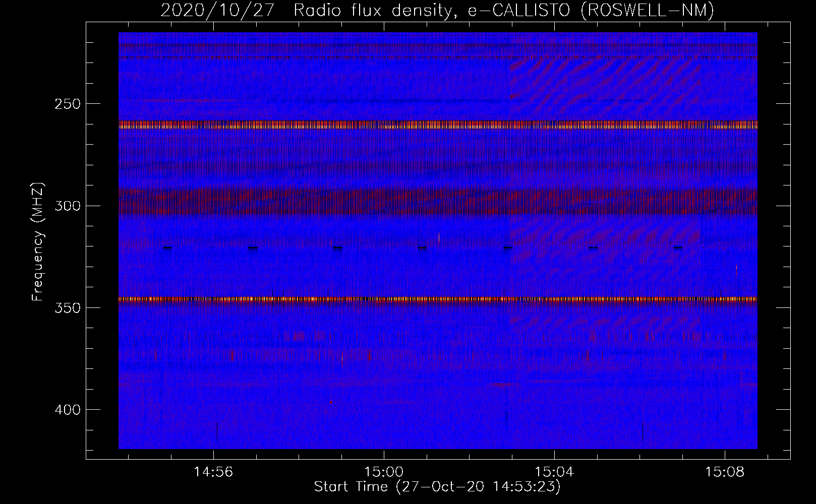
Task: Click the 300 frequency tick label
Action: [x=67, y=206]
